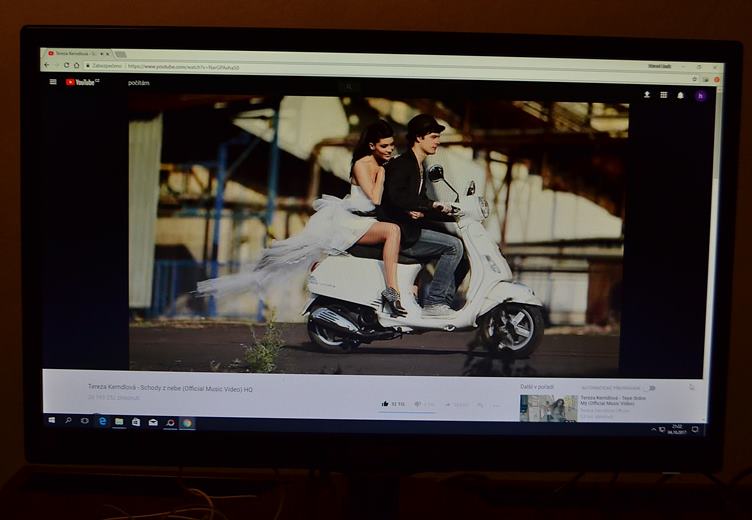Open the notifications bell
The height and width of the screenshot is (520, 752).
(x=680, y=95)
